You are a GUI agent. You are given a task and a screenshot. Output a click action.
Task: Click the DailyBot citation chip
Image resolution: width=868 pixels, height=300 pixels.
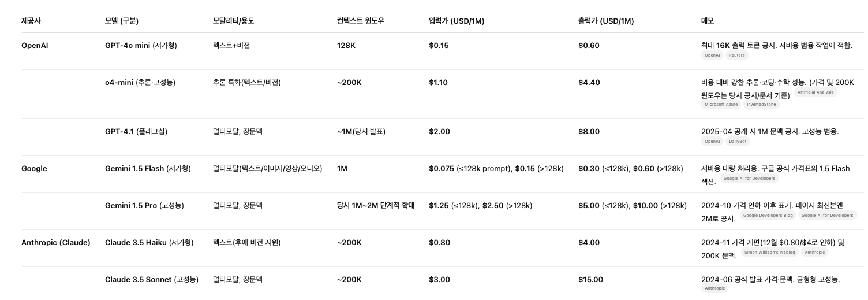pyautogui.click(x=737, y=141)
